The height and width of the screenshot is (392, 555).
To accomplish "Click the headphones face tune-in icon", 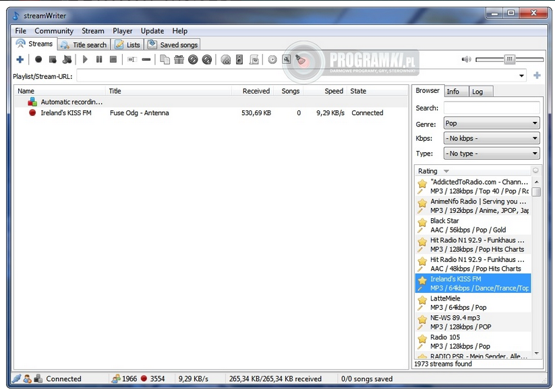I will 226,59.
